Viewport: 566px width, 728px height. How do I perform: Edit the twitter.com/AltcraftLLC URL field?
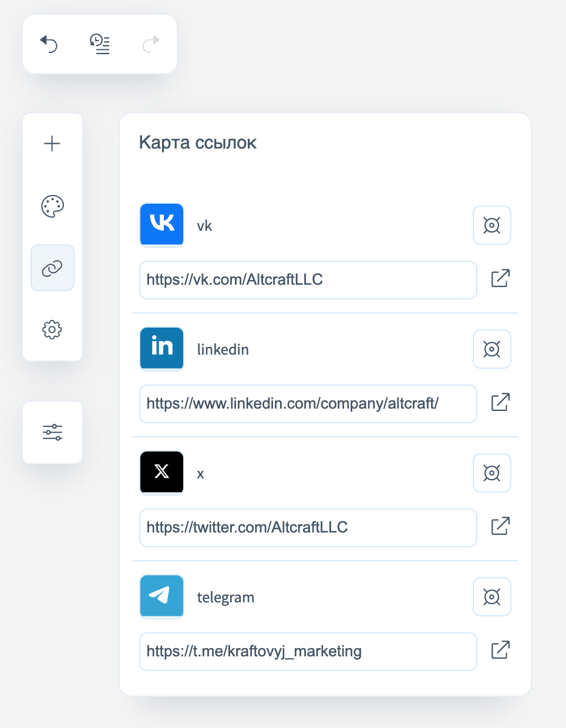point(308,528)
